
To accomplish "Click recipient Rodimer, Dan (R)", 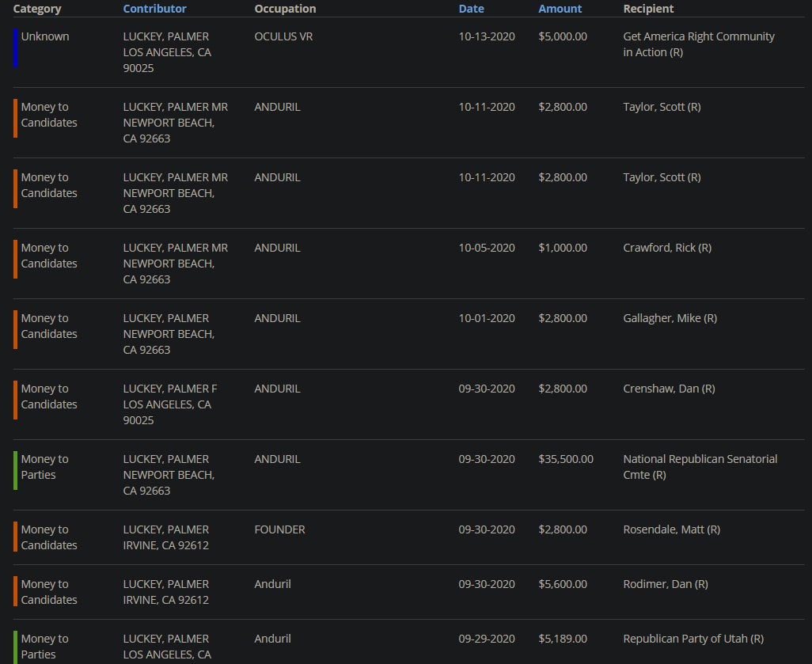I will [x=665, y=584].
